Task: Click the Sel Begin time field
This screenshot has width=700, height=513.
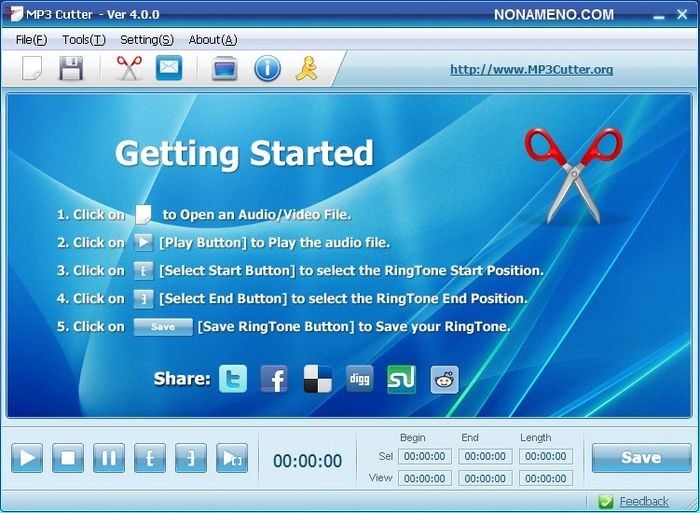Action: tap(425, 456)
